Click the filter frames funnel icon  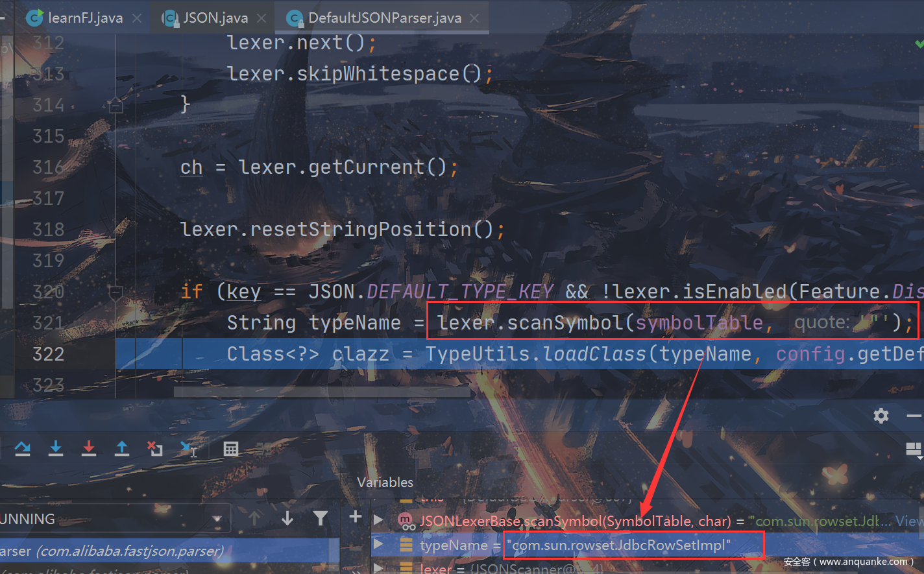(321, 518)
